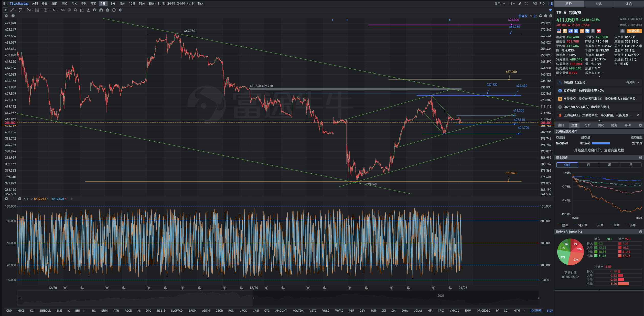Open the 评论 comments tab

point(629,4)
